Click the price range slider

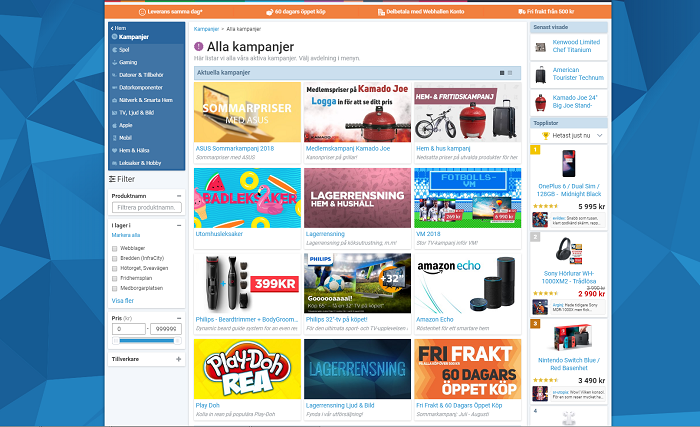point(146,341)
